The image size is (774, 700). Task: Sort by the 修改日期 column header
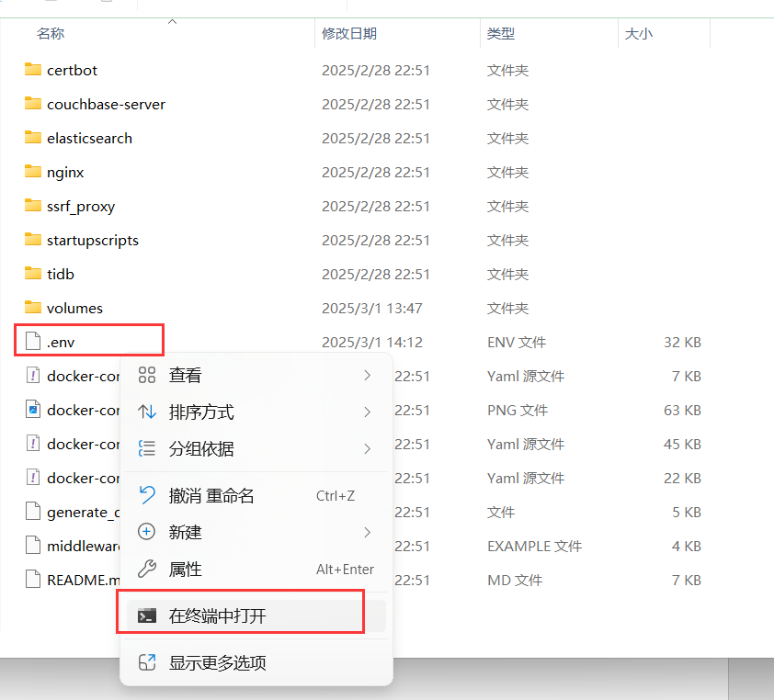pyautogui.click(x=349, y=34)
